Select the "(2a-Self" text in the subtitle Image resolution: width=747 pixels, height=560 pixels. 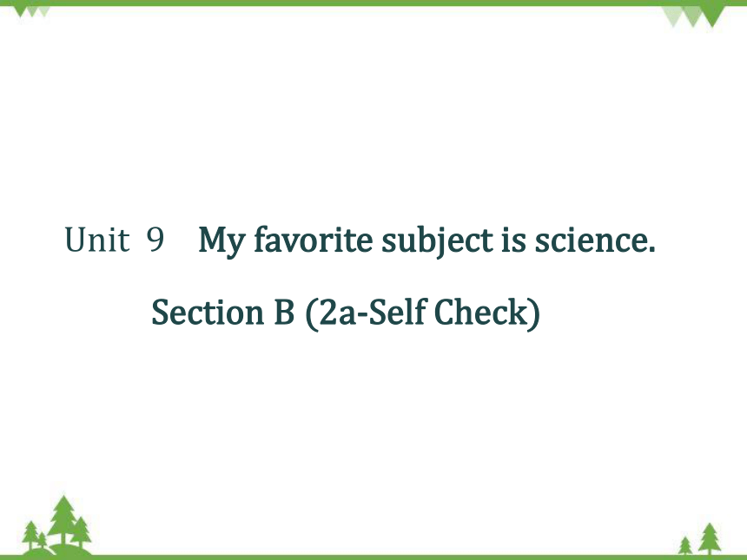(366, 313)
